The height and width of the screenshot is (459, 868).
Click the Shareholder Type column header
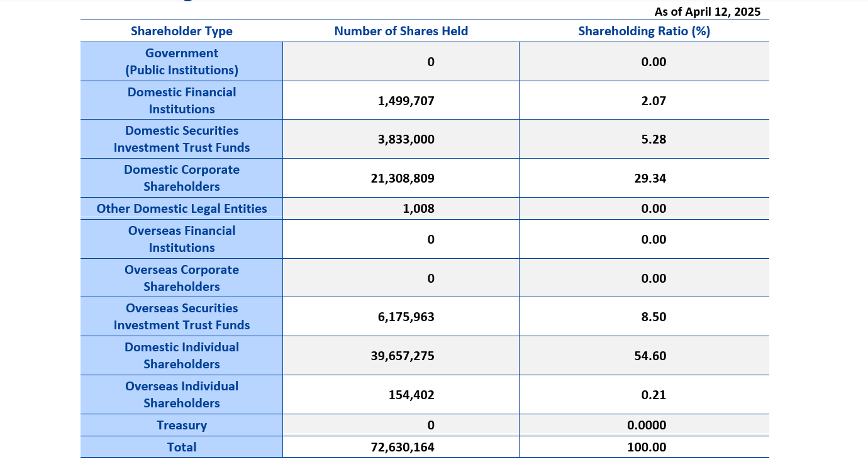[181, 31]
